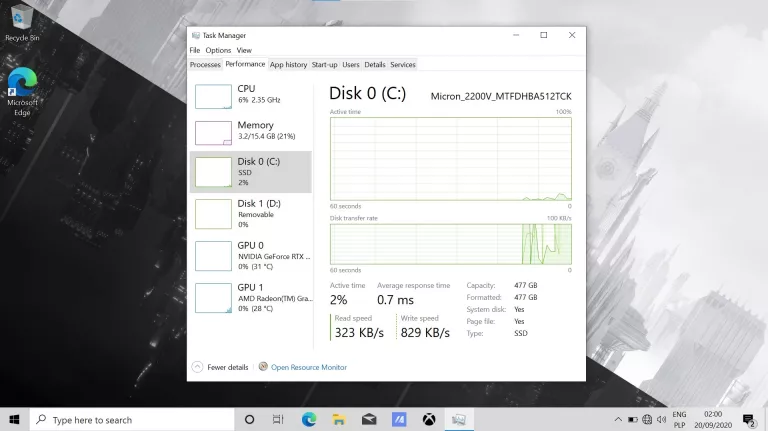Screen dimensions: 768x431
Task: Open the notification Action Center icon
Action: pos(749,420)
